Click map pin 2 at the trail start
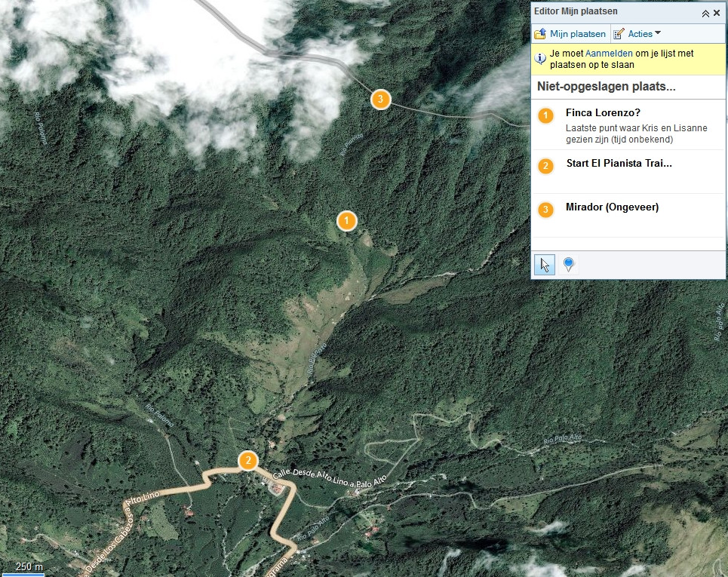728x577 pixels. pyautogui.click(x=247, y=460)
